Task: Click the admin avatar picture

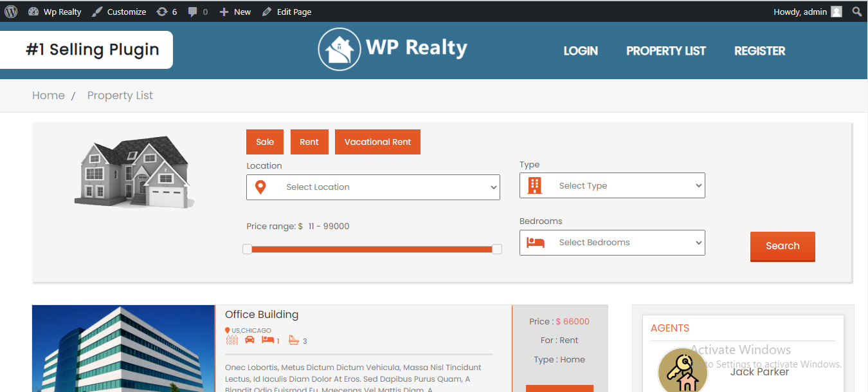Action: 836,12
